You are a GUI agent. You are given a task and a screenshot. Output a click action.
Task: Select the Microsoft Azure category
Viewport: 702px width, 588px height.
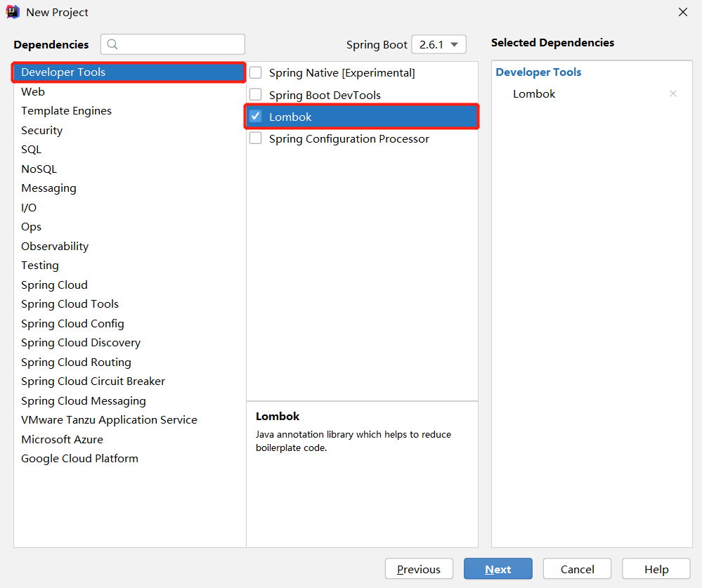pyautogui.click(x=129, y=440)
